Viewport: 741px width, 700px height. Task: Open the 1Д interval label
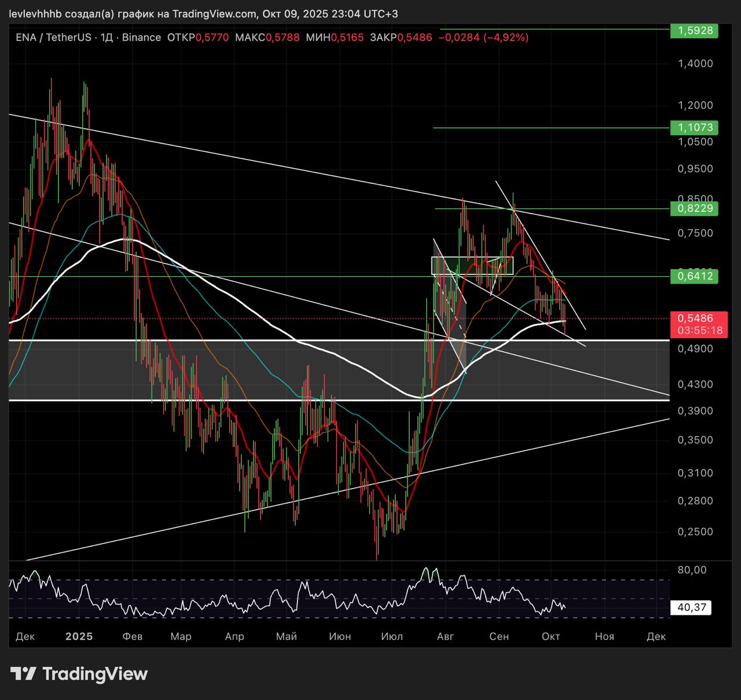(x=107, y=38)
